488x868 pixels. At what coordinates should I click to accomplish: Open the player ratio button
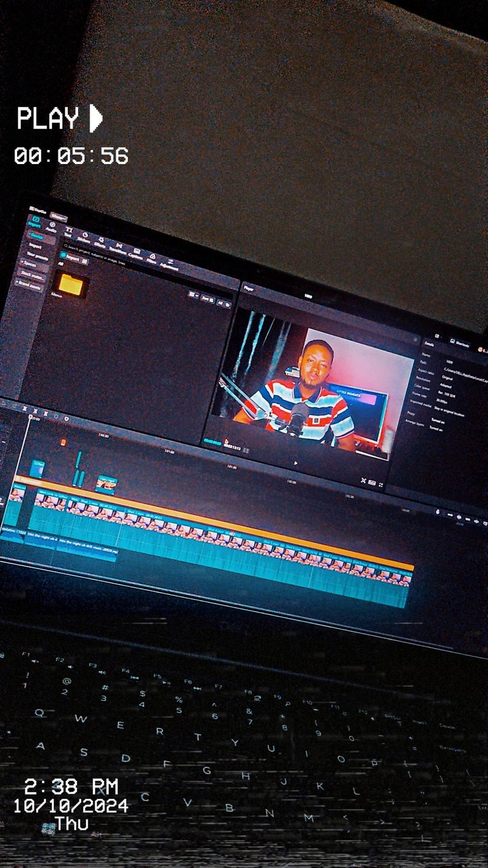(372, 483)
